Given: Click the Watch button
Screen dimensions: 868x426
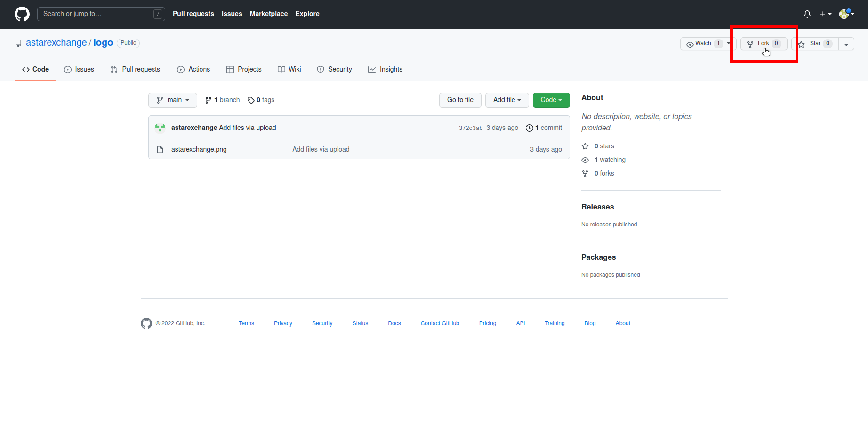Looking at the screenshot, I should 703,44.
